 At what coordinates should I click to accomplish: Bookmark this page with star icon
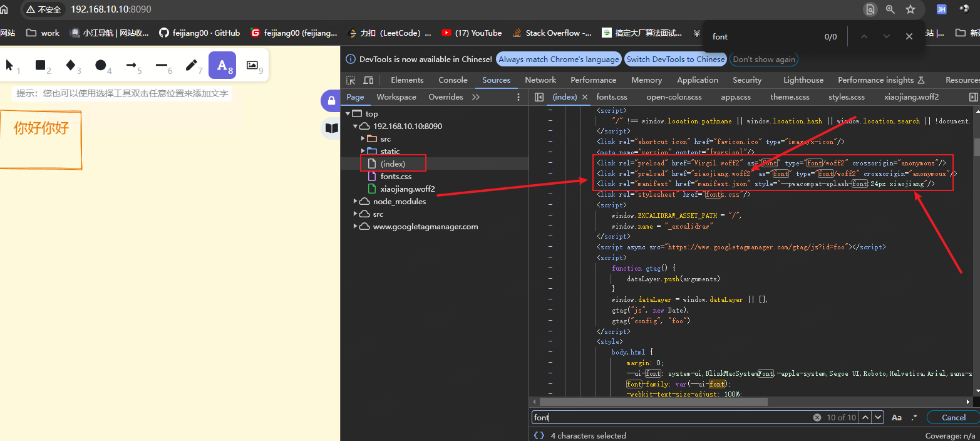coord(910,9)
